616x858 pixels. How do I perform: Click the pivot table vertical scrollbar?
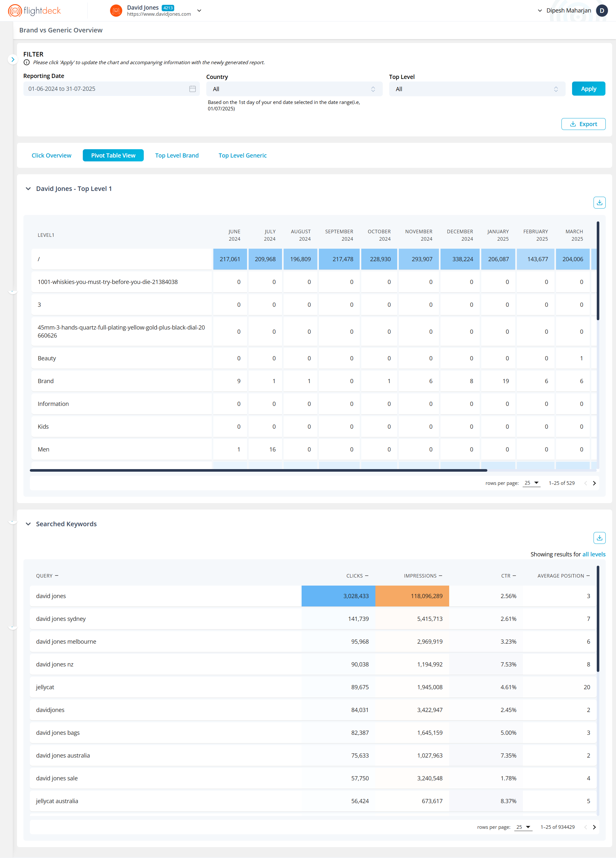[x=598, y=271]
